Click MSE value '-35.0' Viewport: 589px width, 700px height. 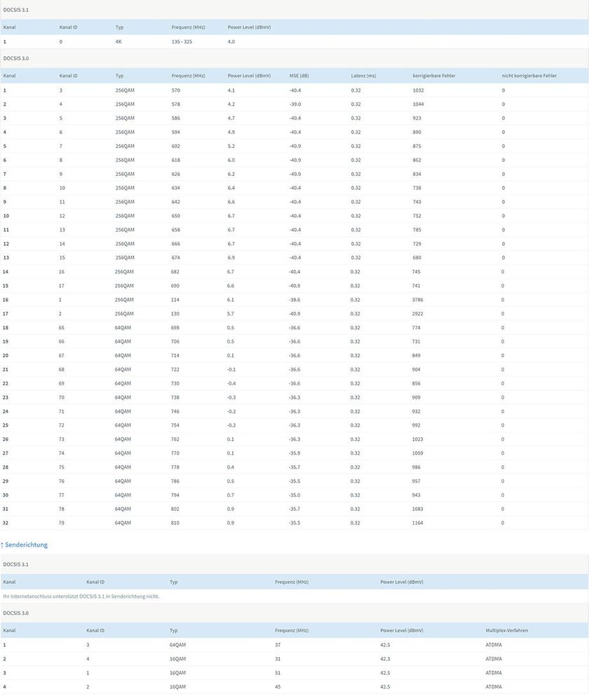(294, 495)
